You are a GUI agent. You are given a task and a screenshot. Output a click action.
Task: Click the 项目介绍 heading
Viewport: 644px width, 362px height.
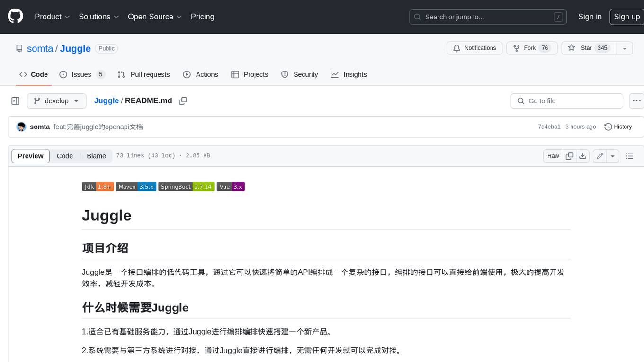point(105,248)
